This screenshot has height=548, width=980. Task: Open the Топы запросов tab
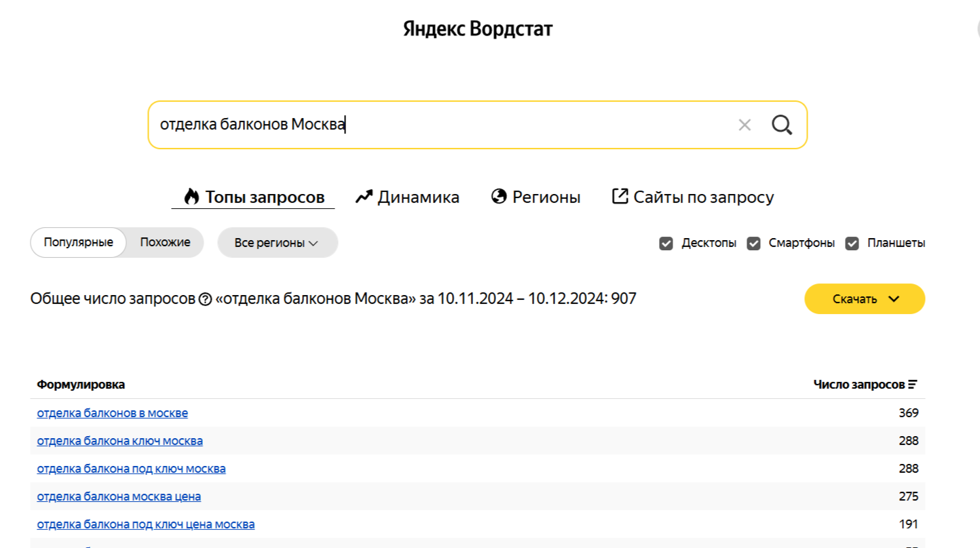tap(255, 197)
